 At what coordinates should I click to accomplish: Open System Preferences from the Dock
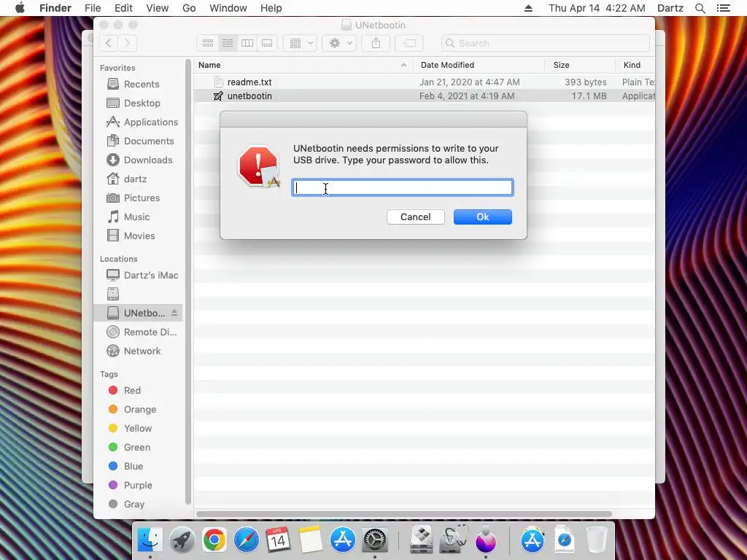[375, 540]
